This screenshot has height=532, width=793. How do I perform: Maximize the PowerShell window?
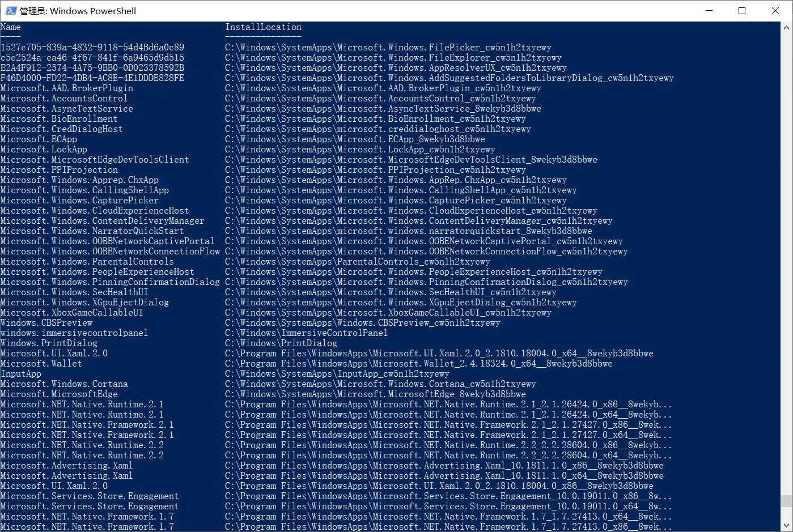[x=742, y=11]
